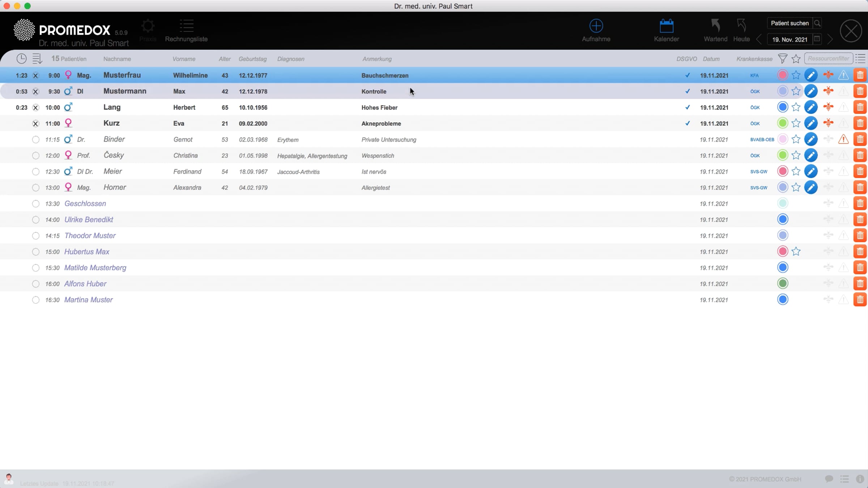Click the blue color dot in Lang's row
The height and width of the screenshot is (488, 868).
point(782,107)
